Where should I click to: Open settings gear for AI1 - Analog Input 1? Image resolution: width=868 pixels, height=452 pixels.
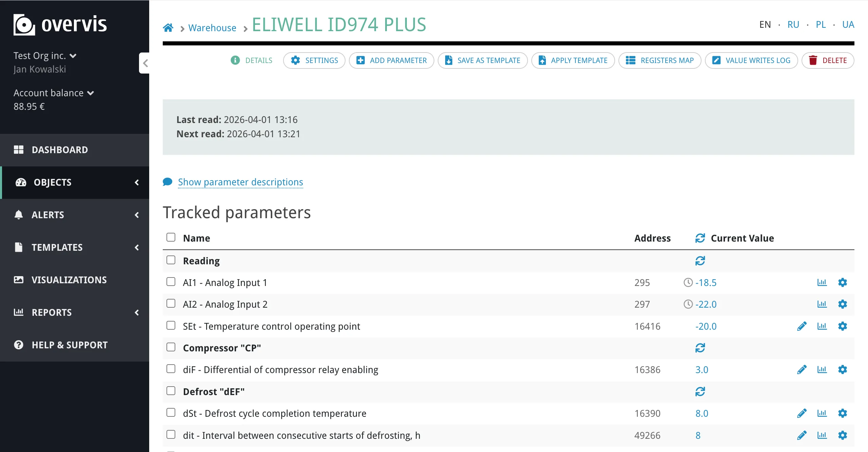click(x=843, y=283)
